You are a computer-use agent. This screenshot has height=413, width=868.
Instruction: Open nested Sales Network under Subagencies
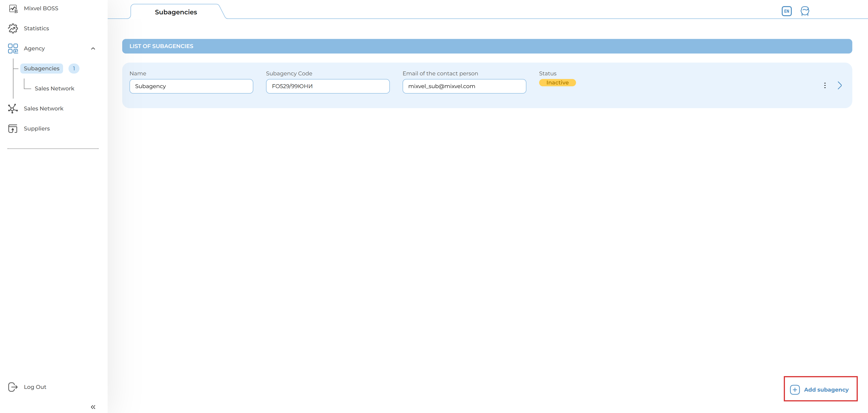point(54,88)
